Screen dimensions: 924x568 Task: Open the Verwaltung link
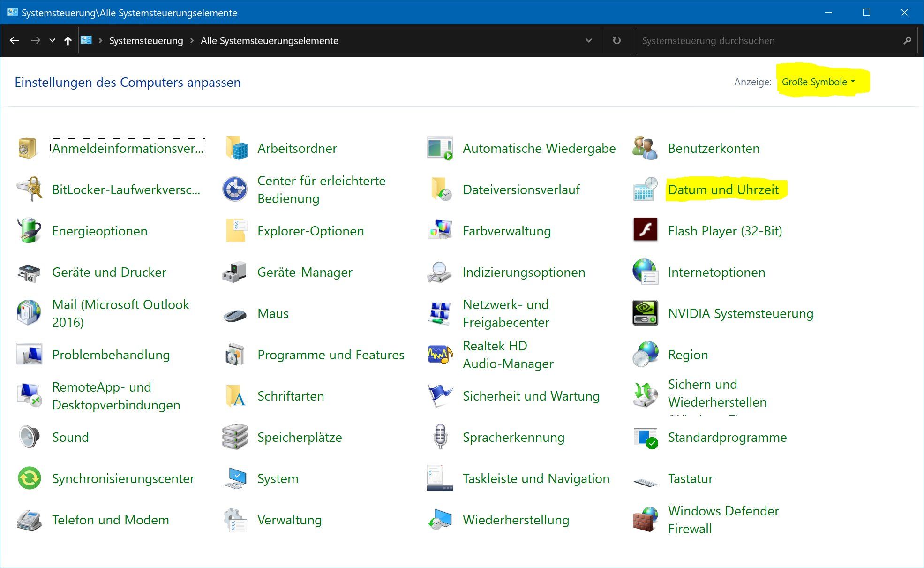[x=289, y=520]
